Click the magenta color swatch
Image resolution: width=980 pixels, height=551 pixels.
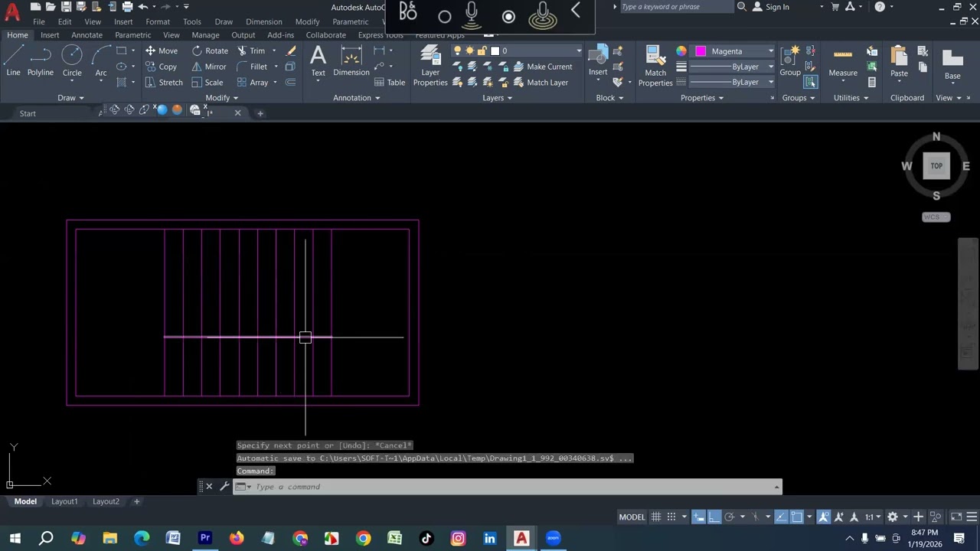coord(701,51)
